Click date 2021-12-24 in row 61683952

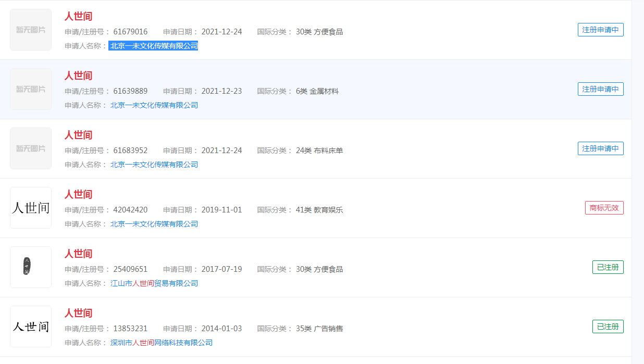[222, 150]
